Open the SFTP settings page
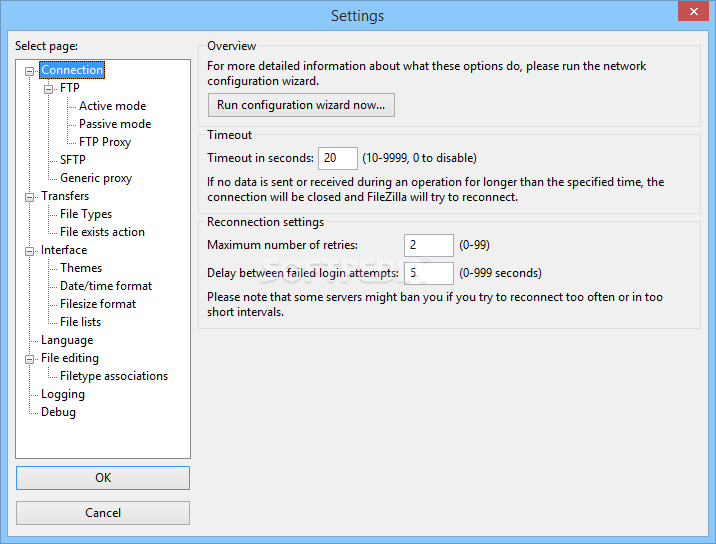716x544 pixels. coord(73,160)
